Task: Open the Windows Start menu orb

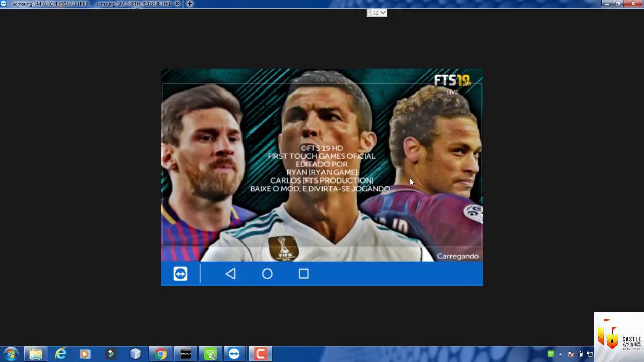Action: (x=11, y=354)
